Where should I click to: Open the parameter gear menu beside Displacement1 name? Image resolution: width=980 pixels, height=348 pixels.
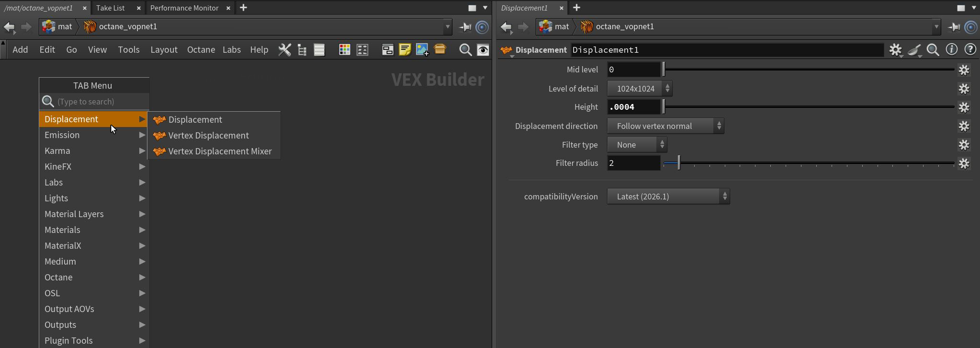coord(895,50)
